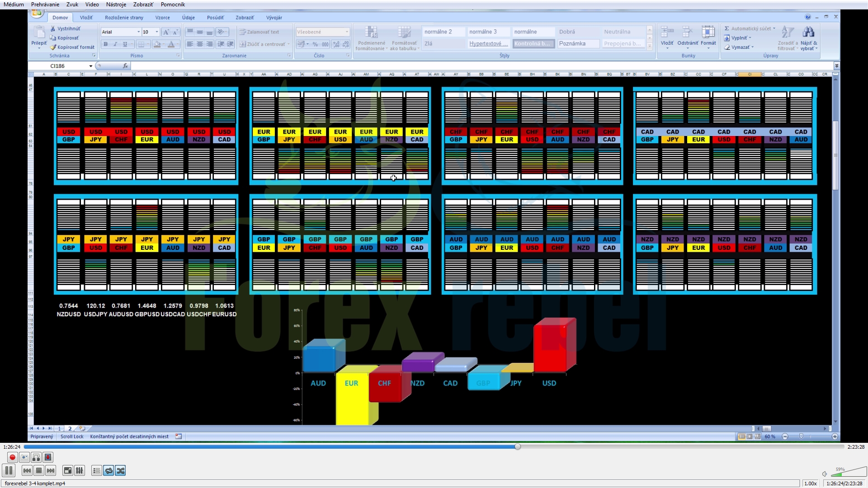Switch to the Údaje ribbon tab
This screenshot has height=488, width=868.
[x=189, y=18]
